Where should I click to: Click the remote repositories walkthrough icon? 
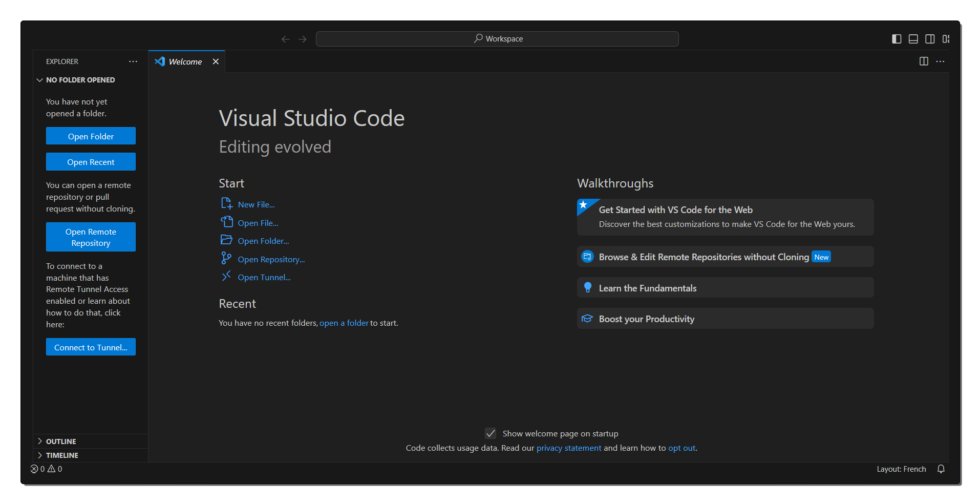click(x=588, y=257)
